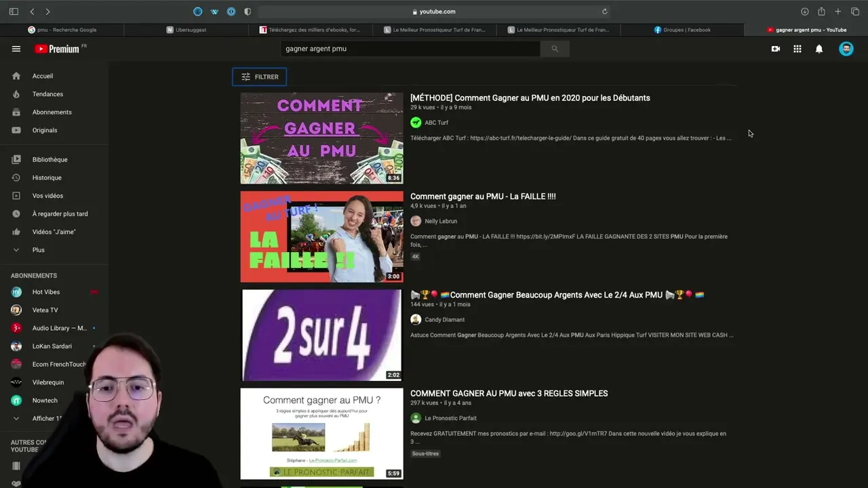Open the YouTube apps grid icon
The image size is (868, 488).
pos(797,49)
